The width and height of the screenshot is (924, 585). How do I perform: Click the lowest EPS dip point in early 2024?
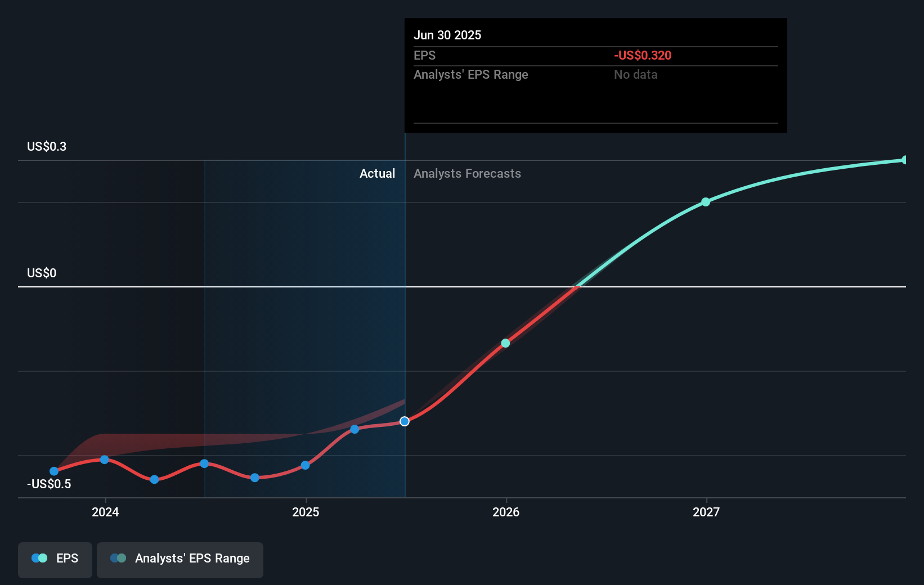[154, 479]
